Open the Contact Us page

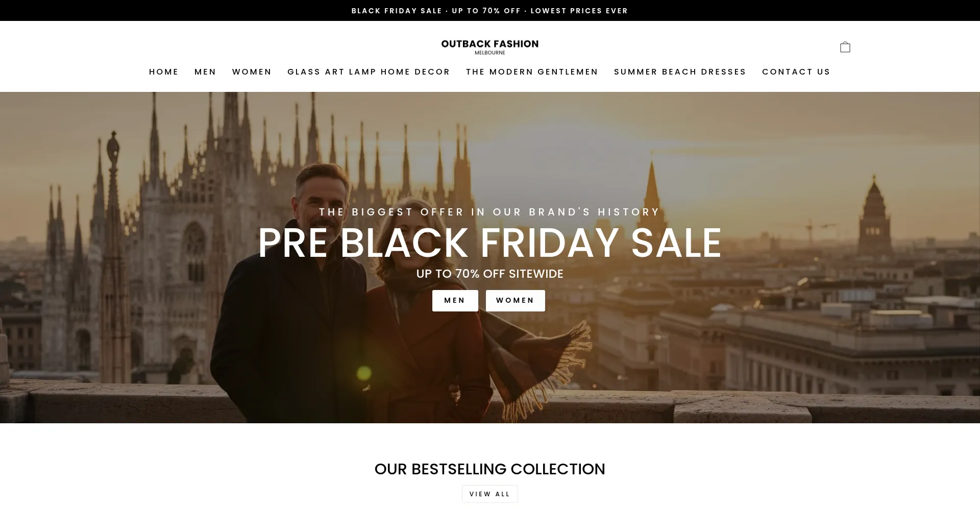796,72
